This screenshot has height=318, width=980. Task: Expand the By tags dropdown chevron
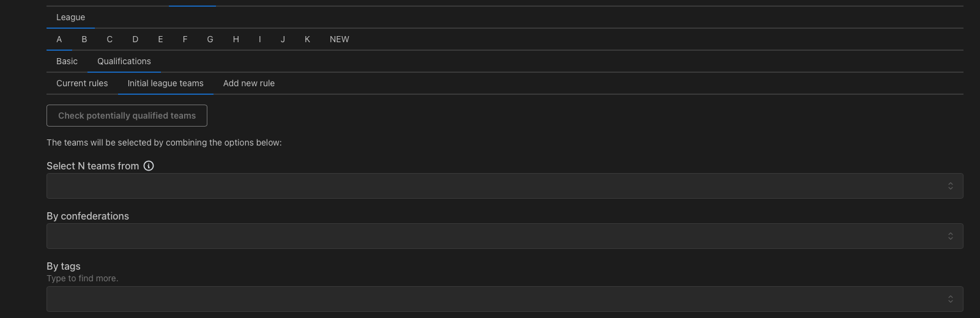point(950,299)
